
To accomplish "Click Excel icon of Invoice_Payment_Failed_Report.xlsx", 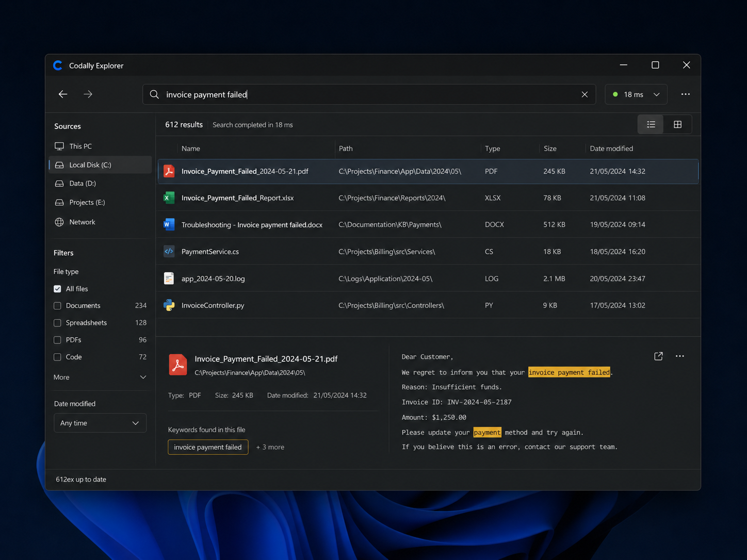I will tap(169, 198).
